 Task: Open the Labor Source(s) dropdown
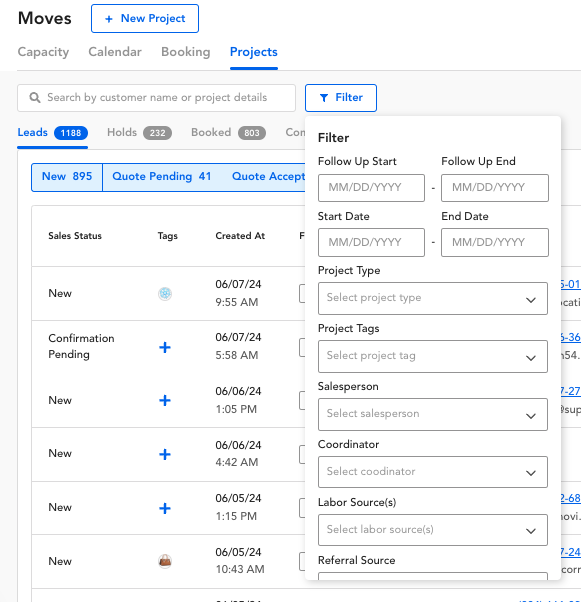click(x=433, y=530)
